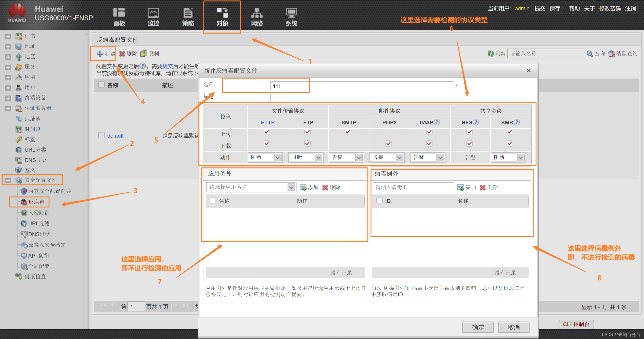Image resolution: width=644 pixels, height=339 pixels.
Task: Click the 查询 magnifier icon
Action: (589, 53)
